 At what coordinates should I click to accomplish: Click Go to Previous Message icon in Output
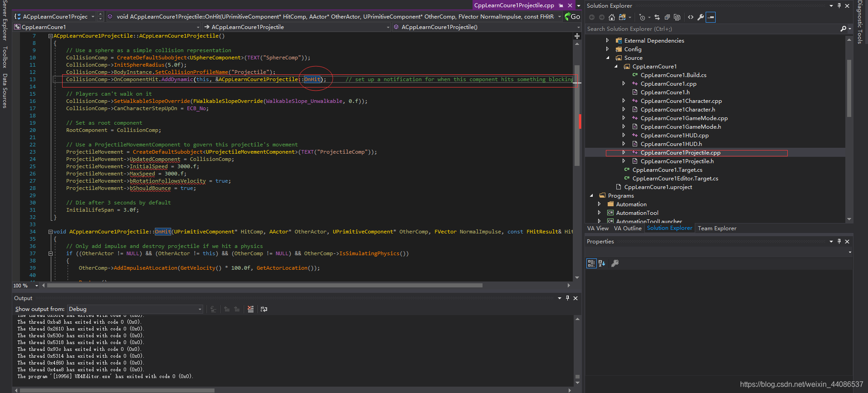227,309
